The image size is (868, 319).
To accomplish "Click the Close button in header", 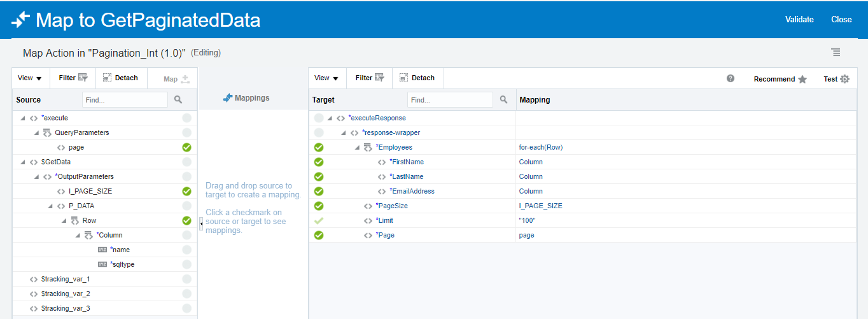I will (x=841, y=20).
